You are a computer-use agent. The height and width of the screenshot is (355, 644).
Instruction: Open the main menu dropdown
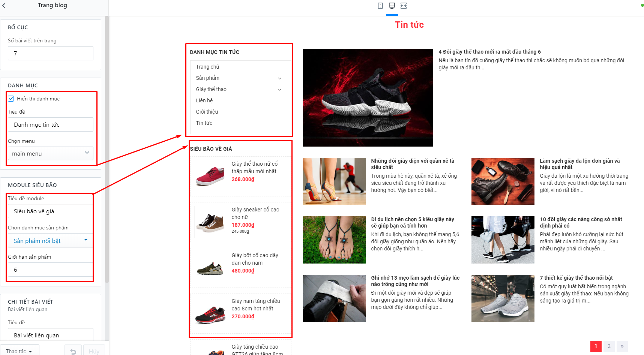[x=51, y=153]
